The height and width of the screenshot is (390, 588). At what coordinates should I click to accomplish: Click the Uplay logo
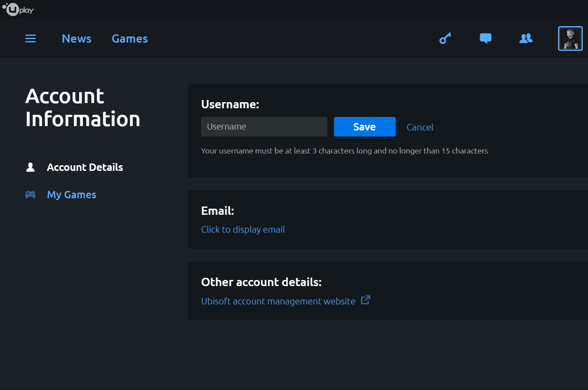click(18, 9)
